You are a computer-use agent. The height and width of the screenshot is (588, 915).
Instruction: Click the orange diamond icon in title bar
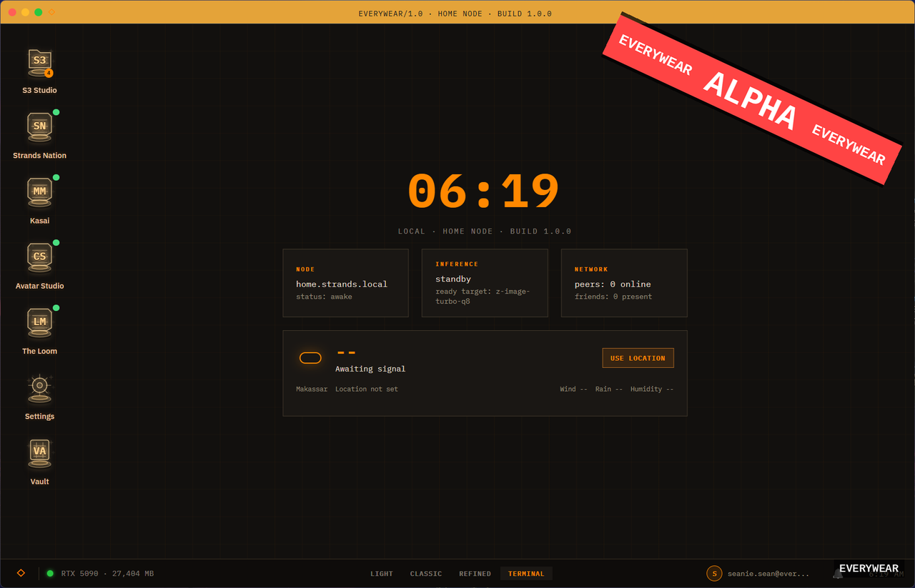pyautogui.click(x=52, y=12)
